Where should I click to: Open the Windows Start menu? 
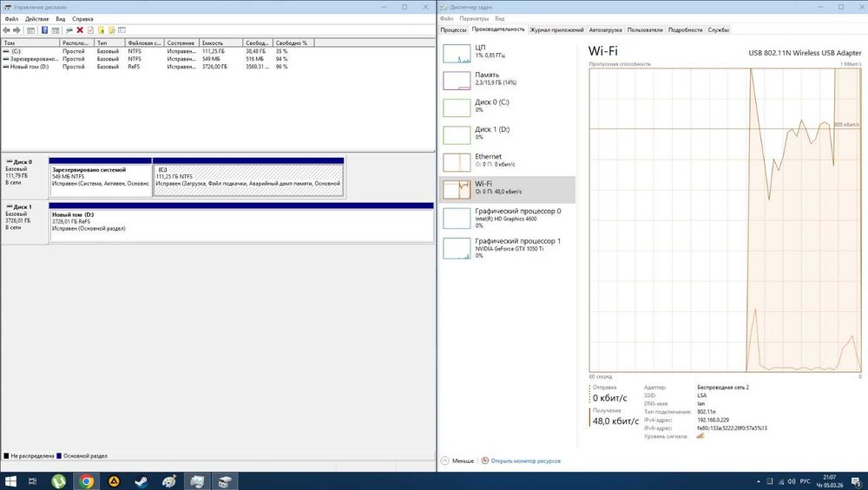pyautogui.click(x=10, y=481)
